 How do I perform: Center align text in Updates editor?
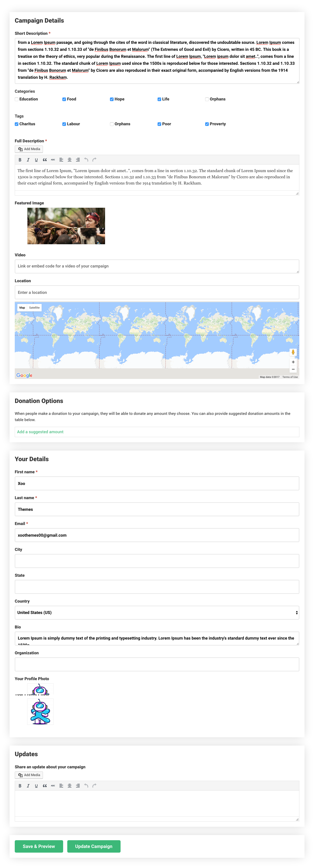pyautogui.click(x=69, y=786)
